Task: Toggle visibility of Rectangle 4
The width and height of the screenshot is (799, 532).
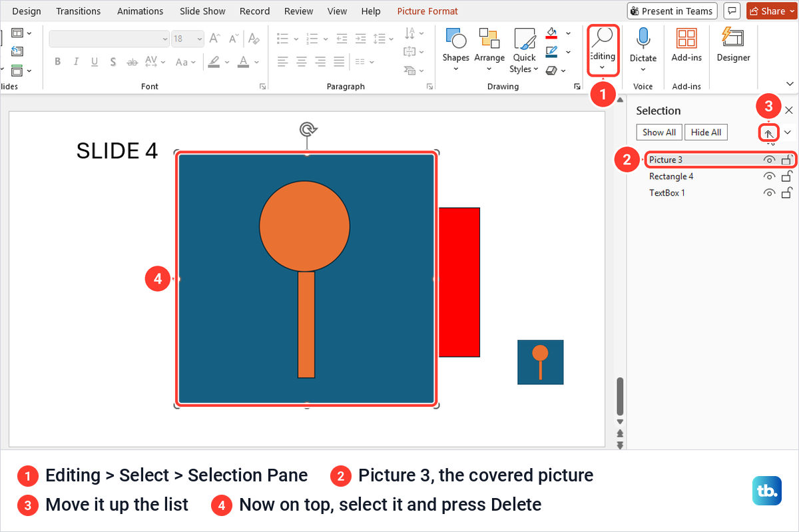Action: tap(769, 176)
